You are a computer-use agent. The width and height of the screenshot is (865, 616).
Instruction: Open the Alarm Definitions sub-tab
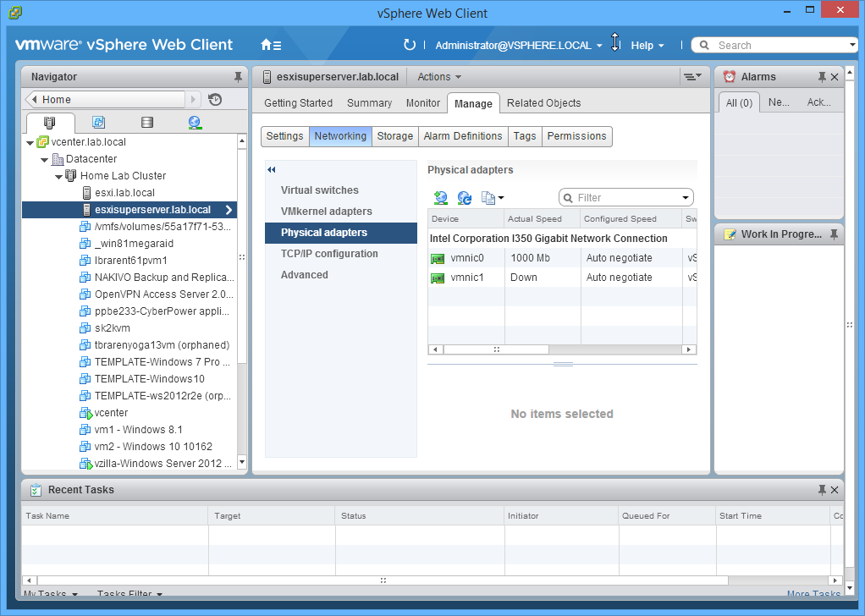[463, 136]
